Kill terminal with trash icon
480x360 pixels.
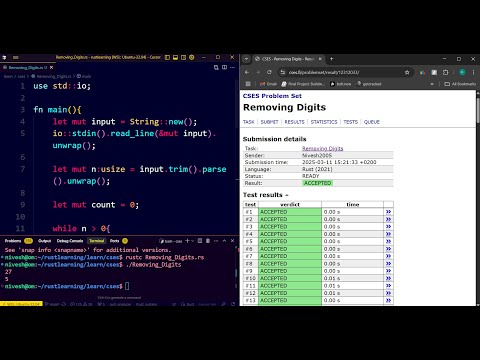[x=208, y=241]
